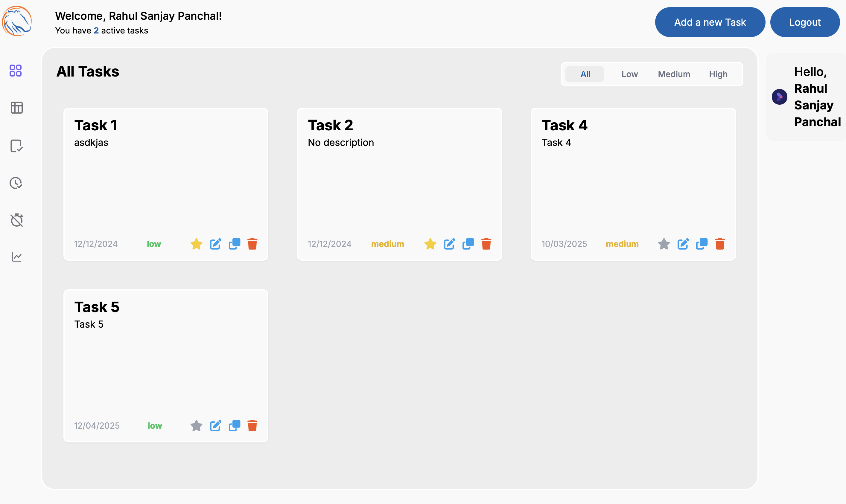Click the Task 2 title
The width and height of the screenshot is (846, 504).
coord(330,125)
